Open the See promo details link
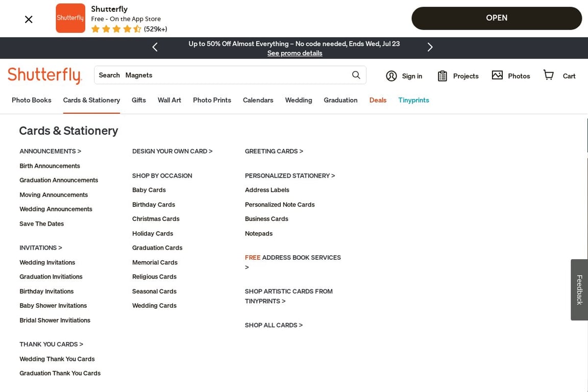 (x=295, y=53)
